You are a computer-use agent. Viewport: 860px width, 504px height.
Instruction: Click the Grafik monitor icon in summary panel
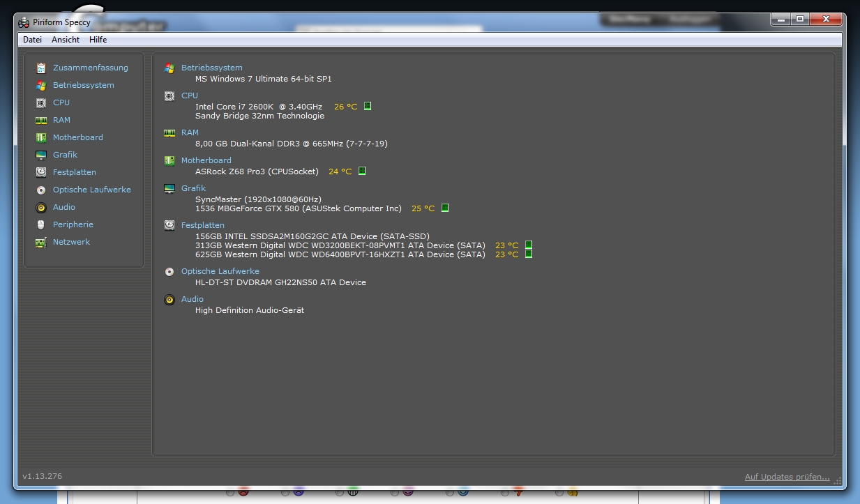tap(169, 188)
